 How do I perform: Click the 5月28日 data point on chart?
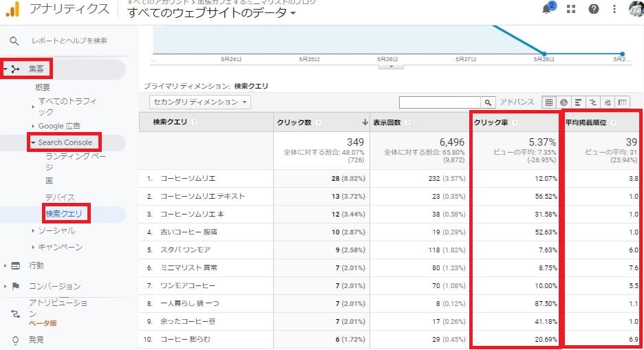pyautogui.click(x=544, y=54)
